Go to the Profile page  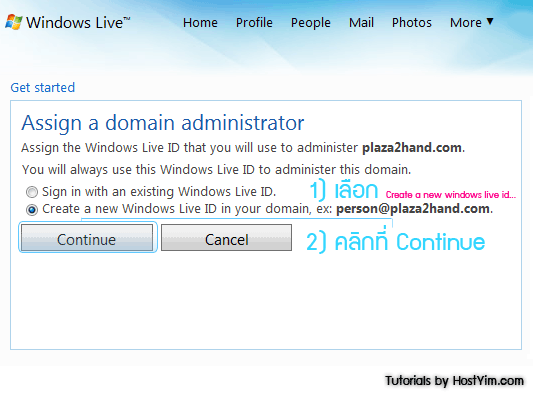pos(254,23)
